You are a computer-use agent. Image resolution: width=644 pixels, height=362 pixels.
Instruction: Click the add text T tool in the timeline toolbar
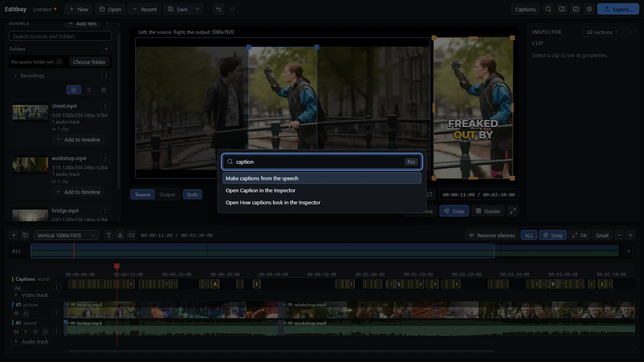109,235
